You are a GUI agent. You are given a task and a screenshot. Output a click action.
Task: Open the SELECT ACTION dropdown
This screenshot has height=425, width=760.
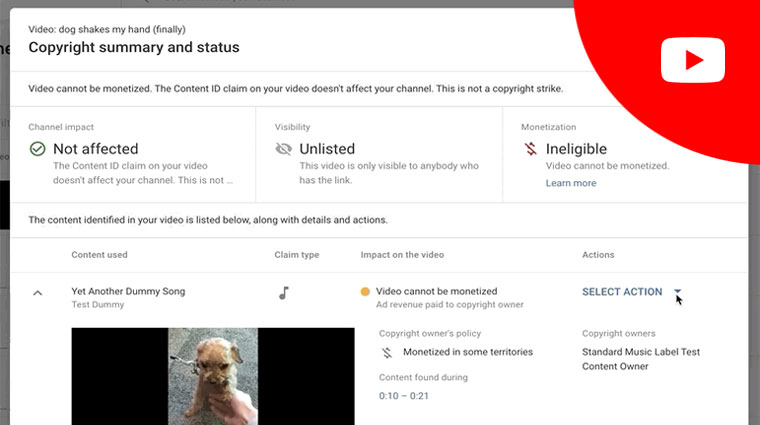[632, 292]
